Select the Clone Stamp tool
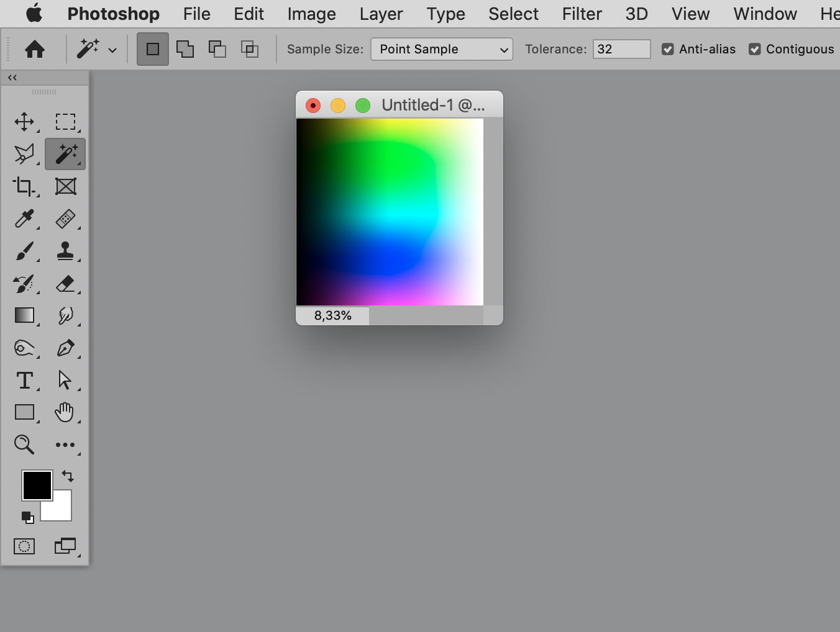The image size is (840, 632). (x=65, y=251)
